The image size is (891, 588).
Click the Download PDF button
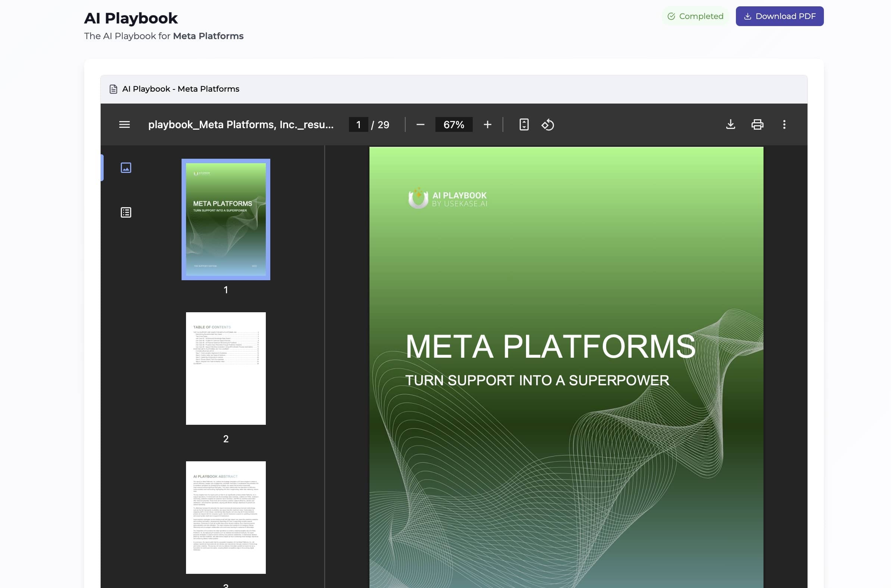click(x=779, y=16)
